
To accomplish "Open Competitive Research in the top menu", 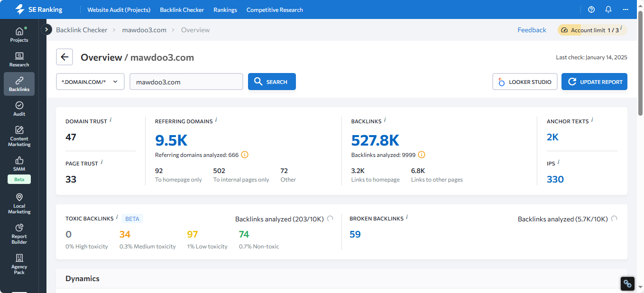I will (x=275, y=9).
